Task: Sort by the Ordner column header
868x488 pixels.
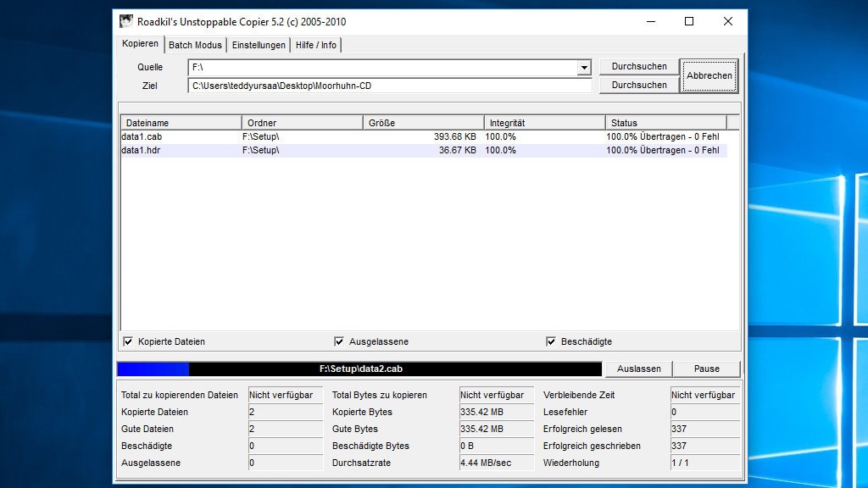Action: [303, 123]
